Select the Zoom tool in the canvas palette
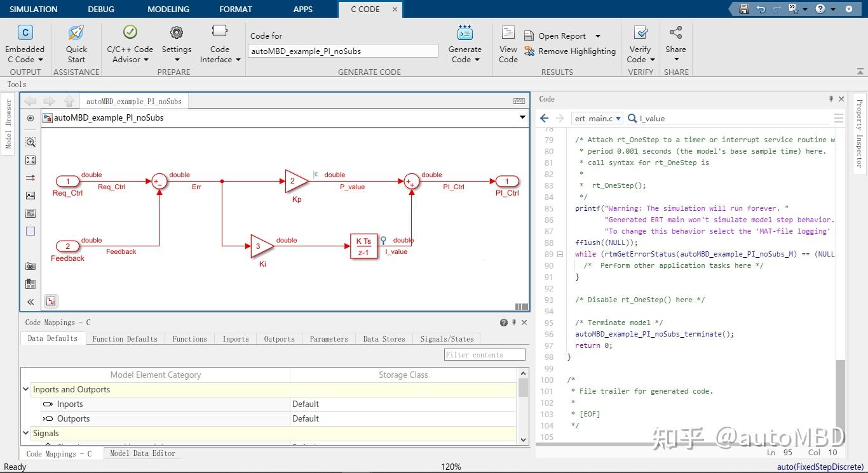The height and width of the screenshot is (473, 868). [x=31, y=142]
